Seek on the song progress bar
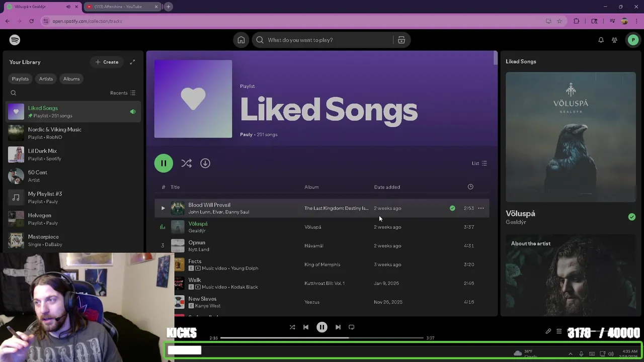This screenshot has width=644, height=362. tap(322, 338)
